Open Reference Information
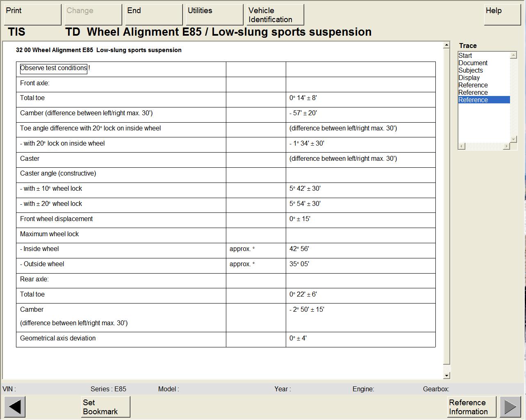 tap(471, 407)
